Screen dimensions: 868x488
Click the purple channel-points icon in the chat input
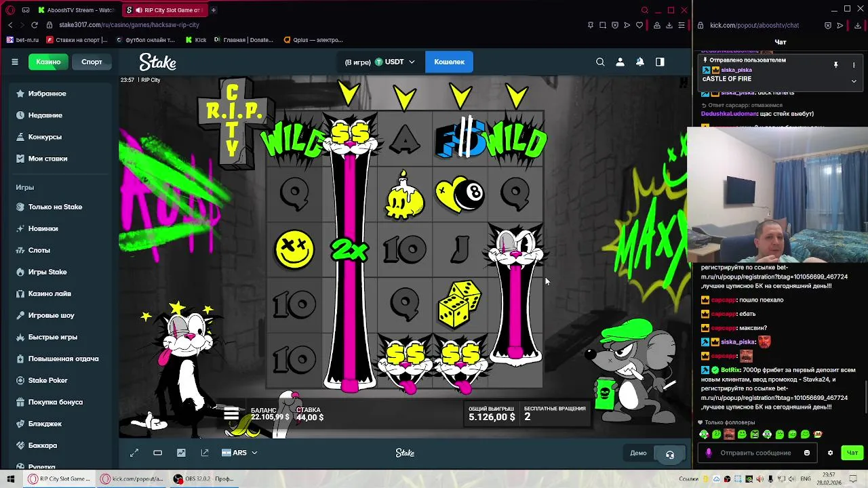tap(709, 453)
